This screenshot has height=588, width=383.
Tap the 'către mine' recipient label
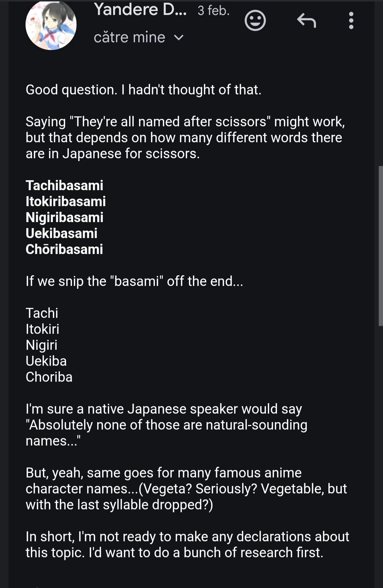[x=129, y=37]
